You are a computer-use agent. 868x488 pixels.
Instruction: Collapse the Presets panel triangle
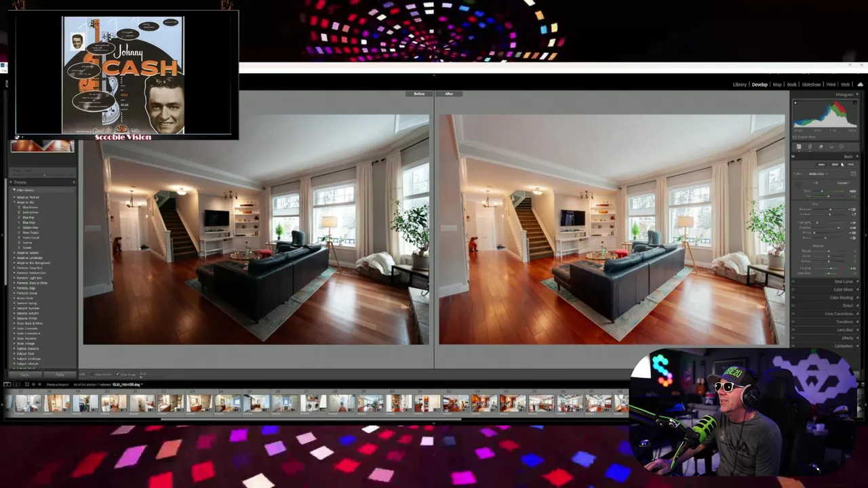coord(11,182)
